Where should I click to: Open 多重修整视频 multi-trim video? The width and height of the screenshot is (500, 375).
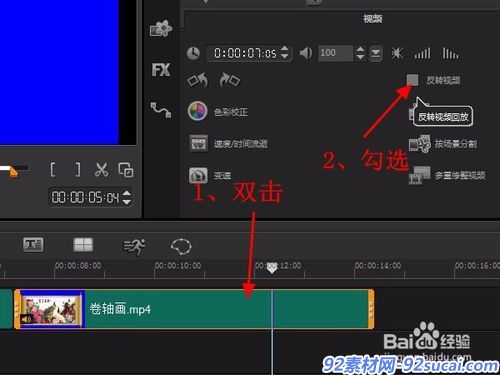click(x=460, y=175)
